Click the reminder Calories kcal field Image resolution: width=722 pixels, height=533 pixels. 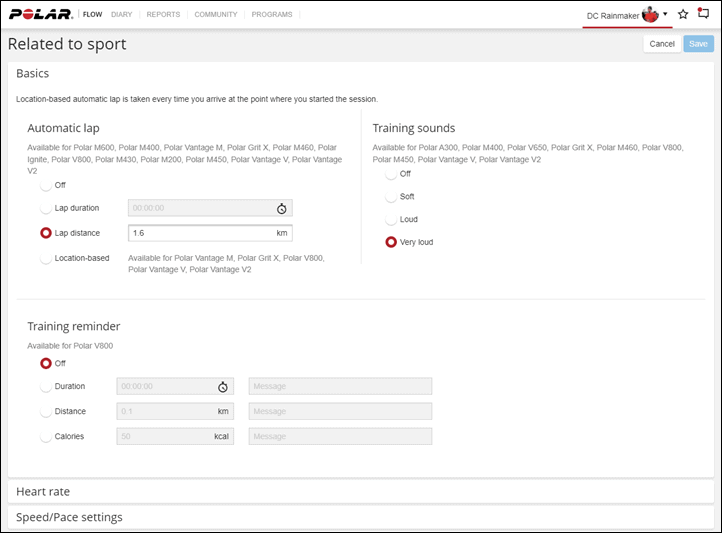(175, 436)
